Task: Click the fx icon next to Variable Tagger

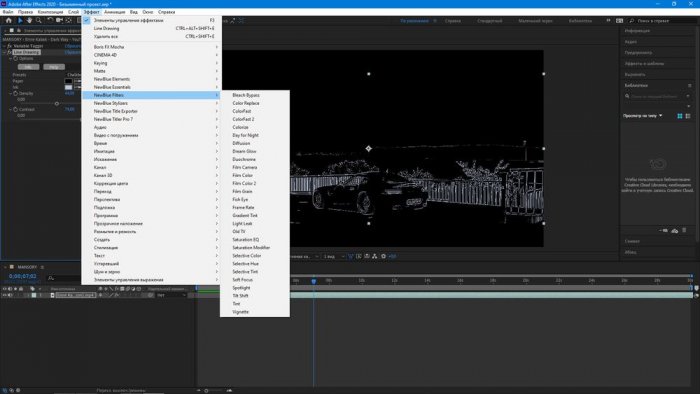Action: [9, 46]
